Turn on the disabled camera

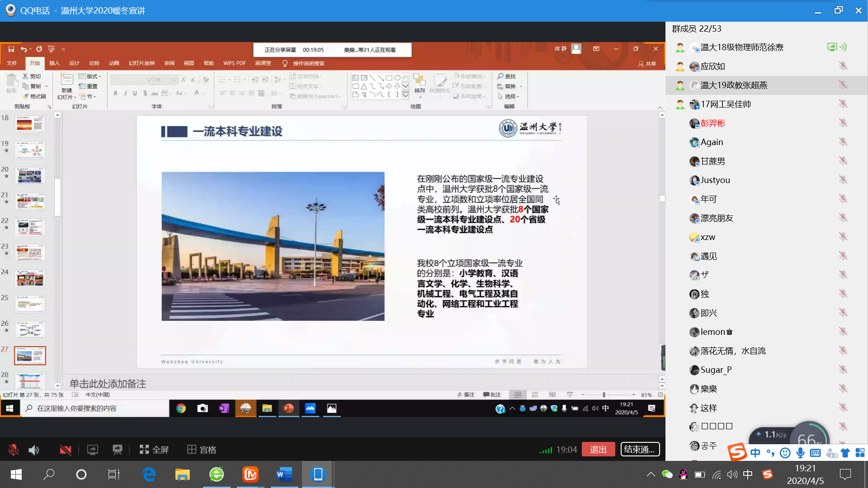pos(66,450)
